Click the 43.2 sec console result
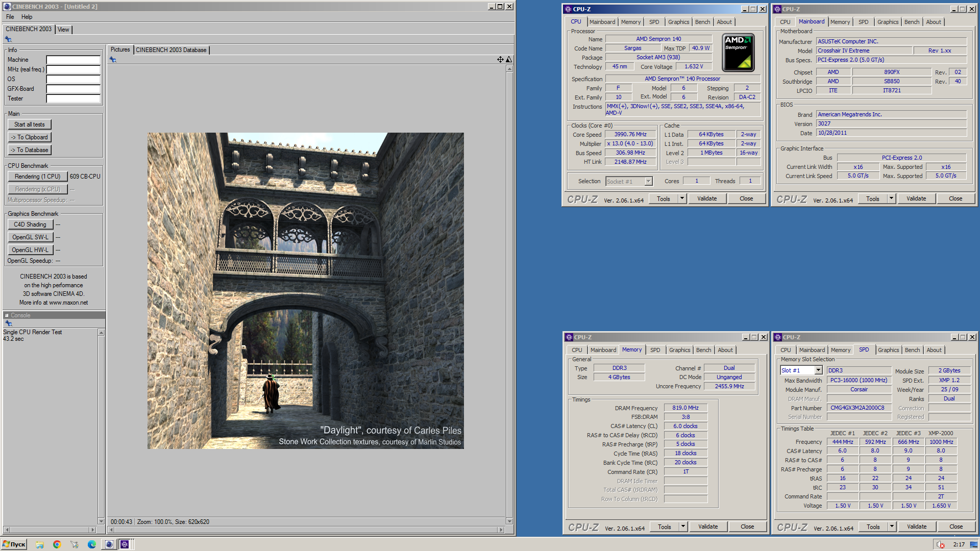 tap(13, 339)
